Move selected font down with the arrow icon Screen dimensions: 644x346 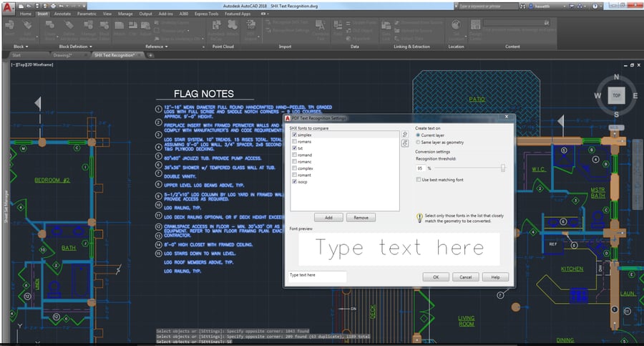click(x=405, y=143)
